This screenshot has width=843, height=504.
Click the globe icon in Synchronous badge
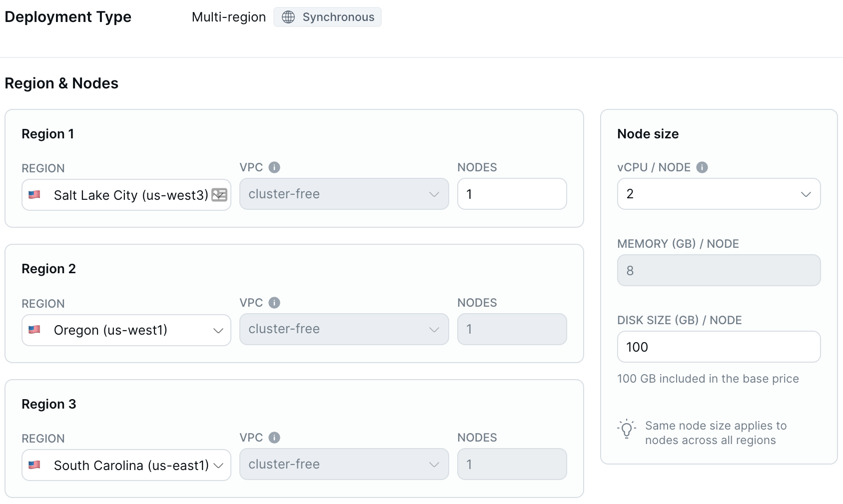288,17
